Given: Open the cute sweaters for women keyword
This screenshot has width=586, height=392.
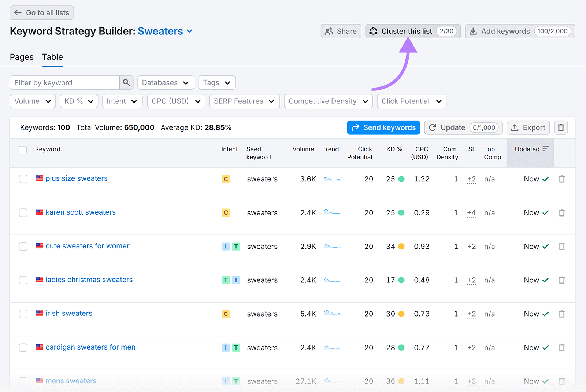Looking at the screenshot, I should [x=88, y=246].
